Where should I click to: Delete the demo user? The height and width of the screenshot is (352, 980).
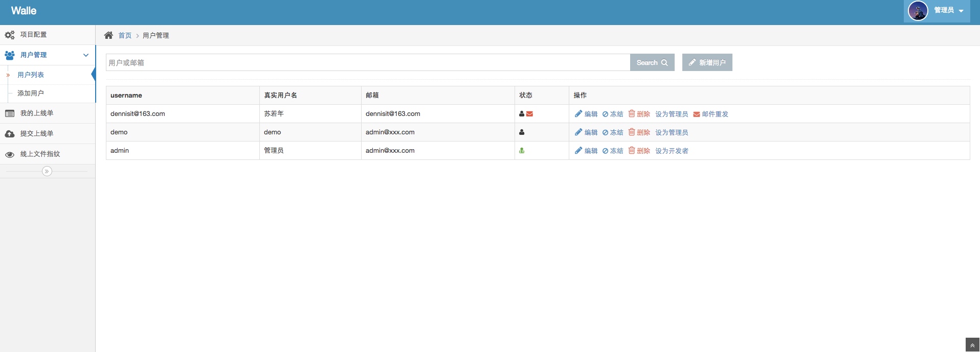click(639, 132)
